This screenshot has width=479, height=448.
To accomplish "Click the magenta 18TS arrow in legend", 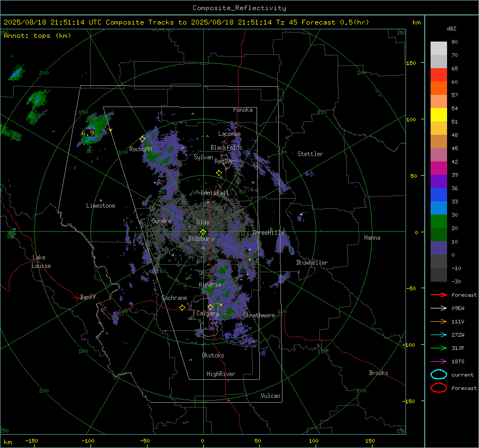I will point(439,362).
